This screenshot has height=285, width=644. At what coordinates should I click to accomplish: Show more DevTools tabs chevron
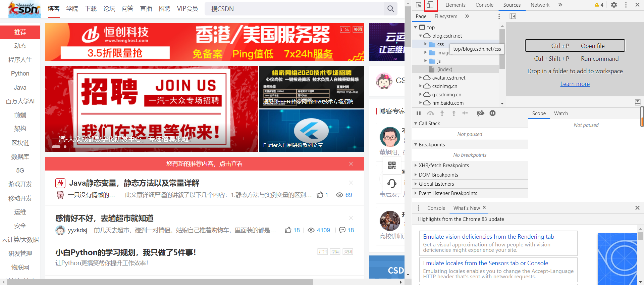560,5
